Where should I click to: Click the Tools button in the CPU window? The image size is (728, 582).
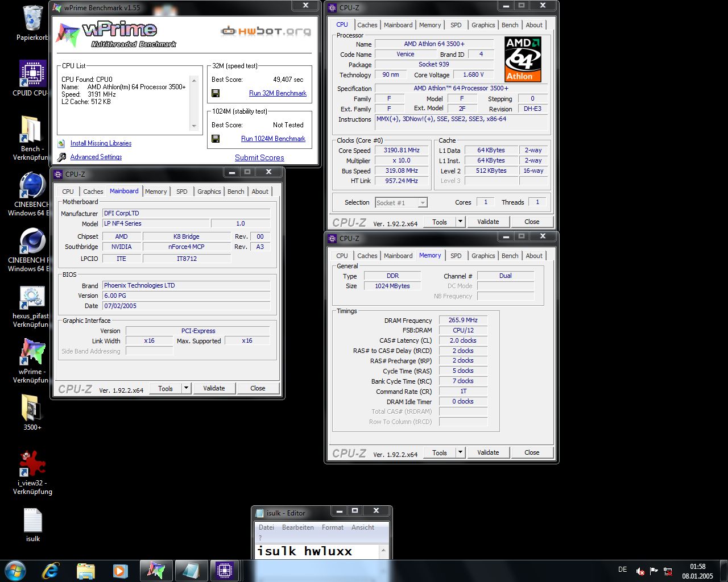pyautogui.click(x=440, y=222)
